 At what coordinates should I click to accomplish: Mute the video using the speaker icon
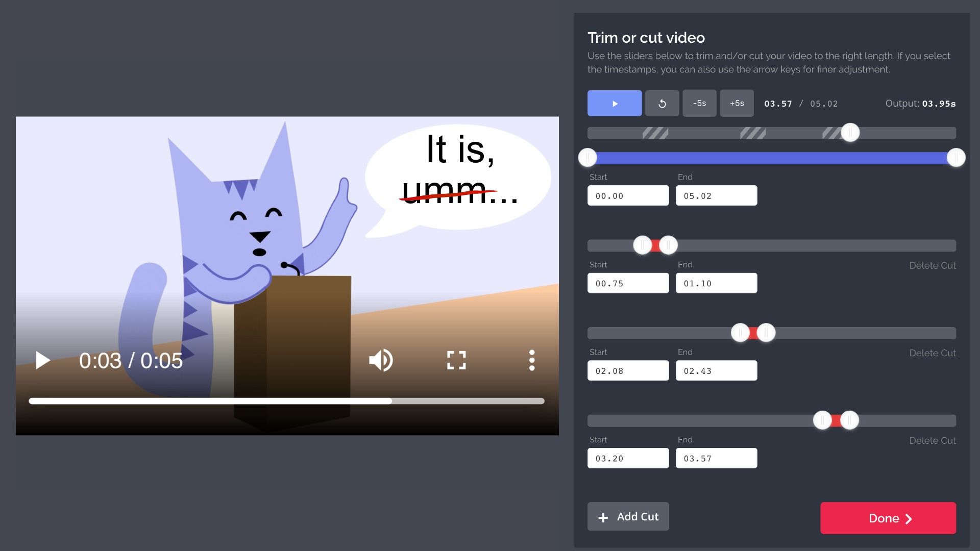coord(381,360)
